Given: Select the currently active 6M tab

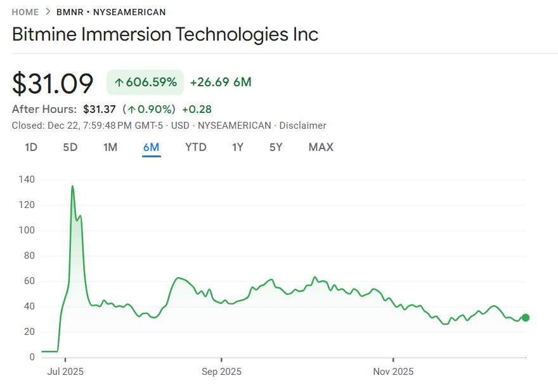Looking at the screenshot, I should [x=151, y=147].
